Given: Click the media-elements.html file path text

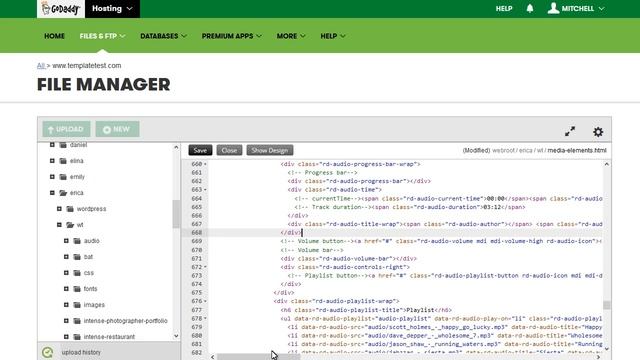Looking at the screenshot, I should tap(577, 150).
